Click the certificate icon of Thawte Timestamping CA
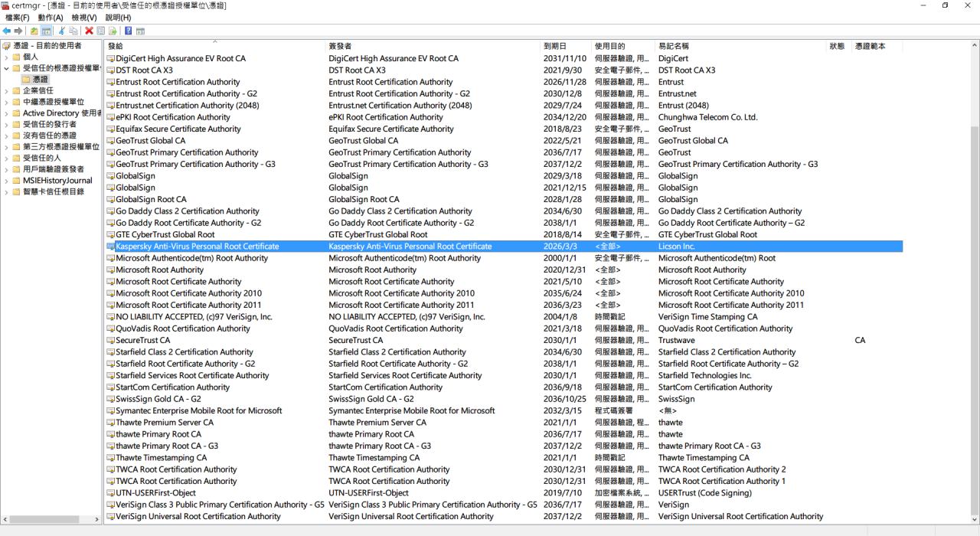Viewport: 980px width, 536px height. click(111, 458)
